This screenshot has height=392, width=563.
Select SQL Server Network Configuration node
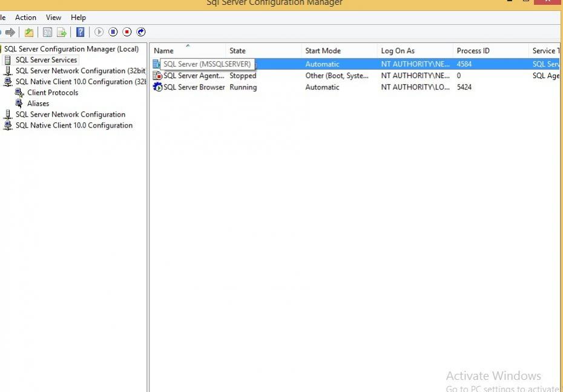tap(70, 114)
